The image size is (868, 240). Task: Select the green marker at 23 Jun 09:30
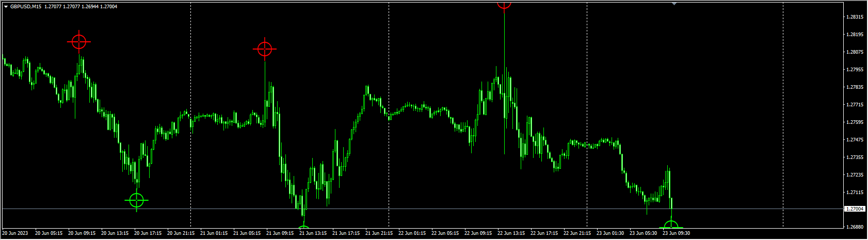click(671, 225)
